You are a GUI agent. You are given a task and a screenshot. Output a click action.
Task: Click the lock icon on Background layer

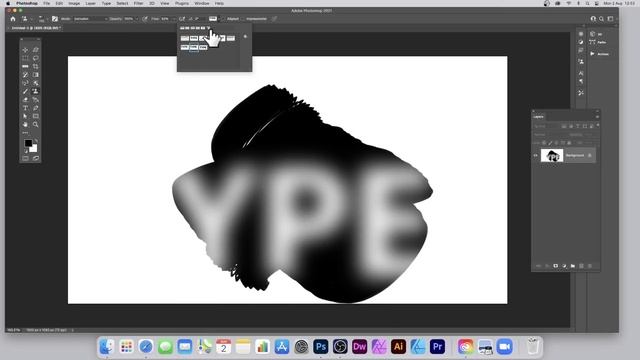coord(589,156)
